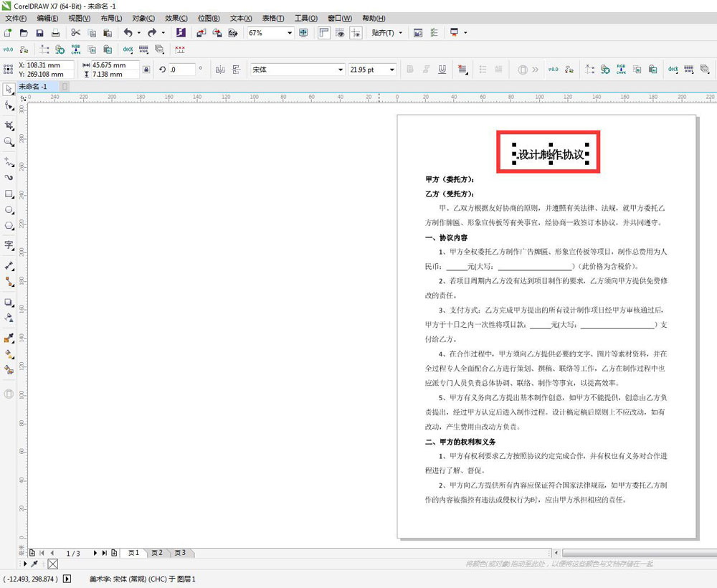717x588 pixels.
Task: Select the Text tool (字)
Action: point(9,245)
